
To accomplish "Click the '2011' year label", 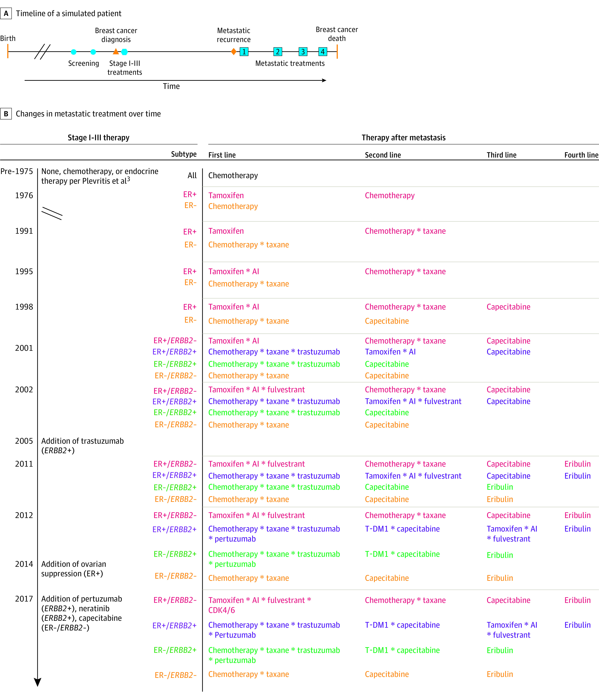I will pos(24,464).
